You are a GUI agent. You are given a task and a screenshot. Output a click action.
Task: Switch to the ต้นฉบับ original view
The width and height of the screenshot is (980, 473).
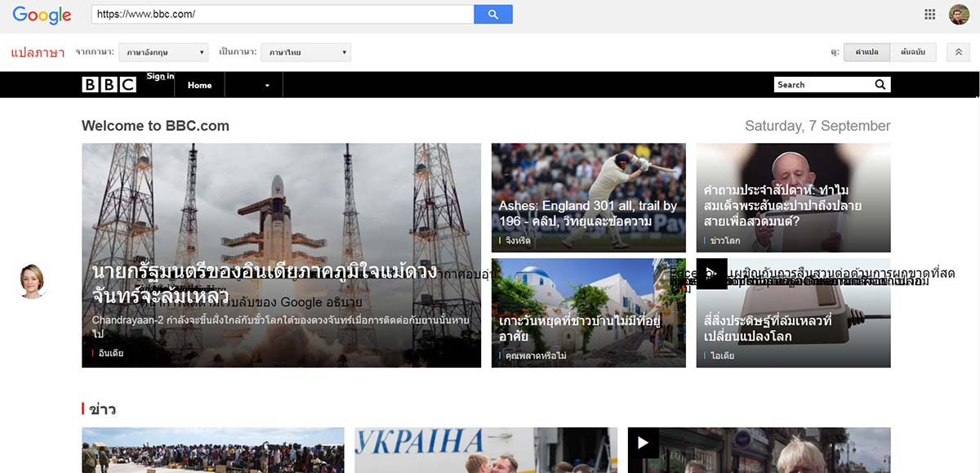(913, 52)
